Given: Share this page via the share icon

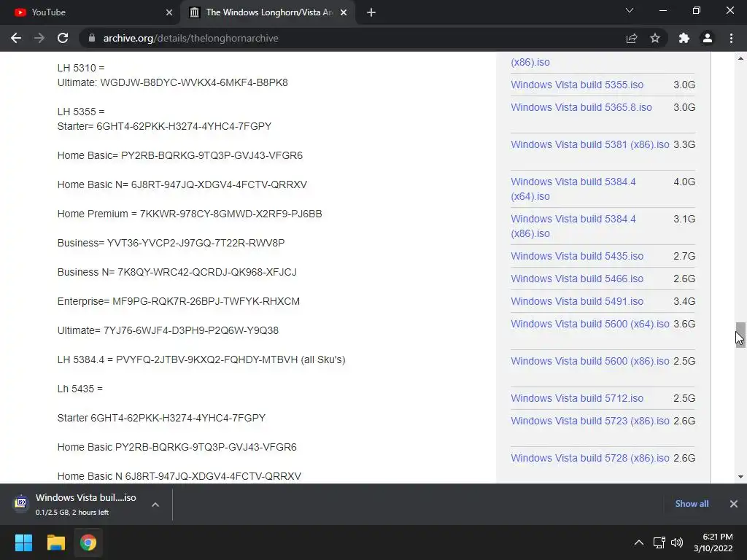Looking at the screenshot, I should click(632, 38).
